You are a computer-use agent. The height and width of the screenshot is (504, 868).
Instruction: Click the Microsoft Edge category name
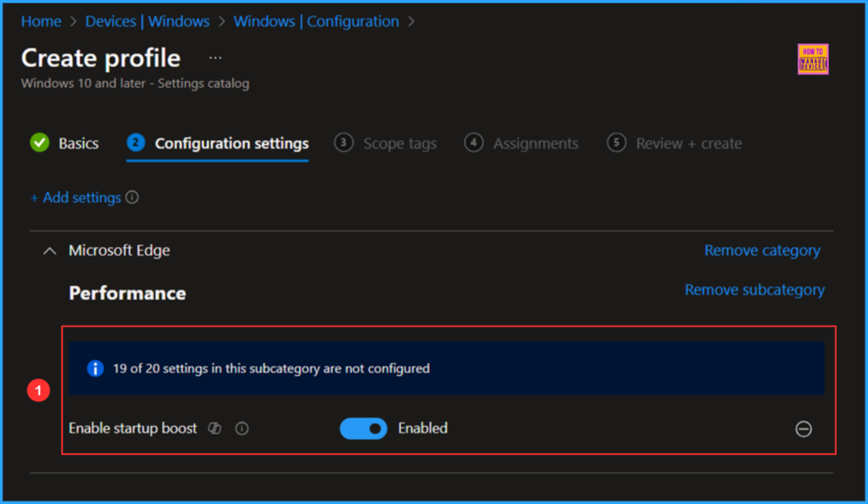pos(119,250)
